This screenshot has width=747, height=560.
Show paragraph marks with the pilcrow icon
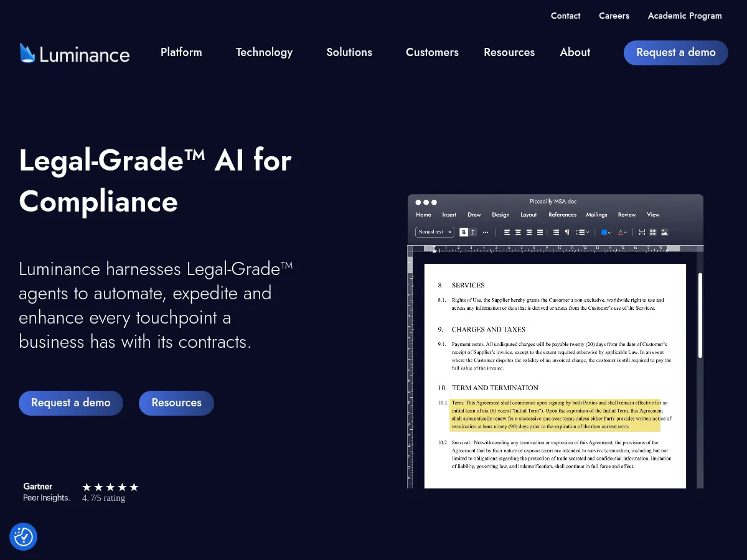tap(568, 231)
